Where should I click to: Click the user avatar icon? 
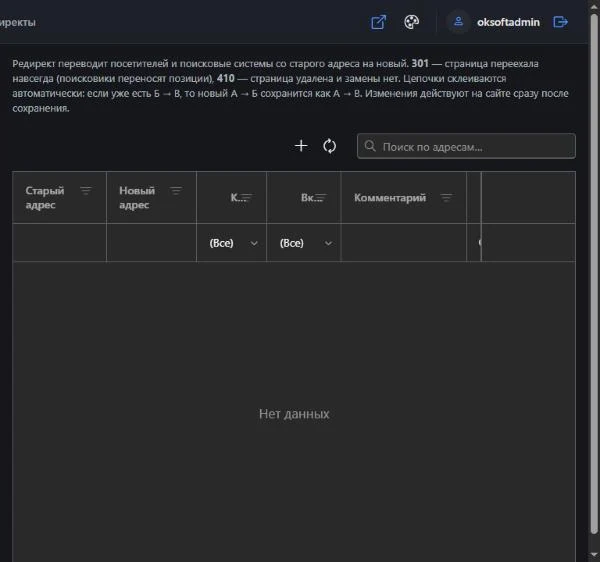458,22
